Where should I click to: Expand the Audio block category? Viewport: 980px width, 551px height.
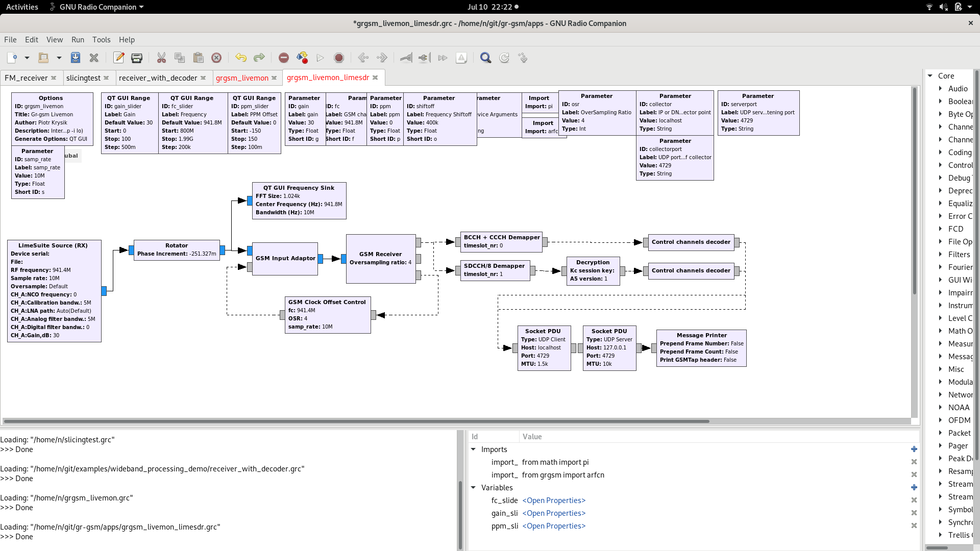pos(940,88)
